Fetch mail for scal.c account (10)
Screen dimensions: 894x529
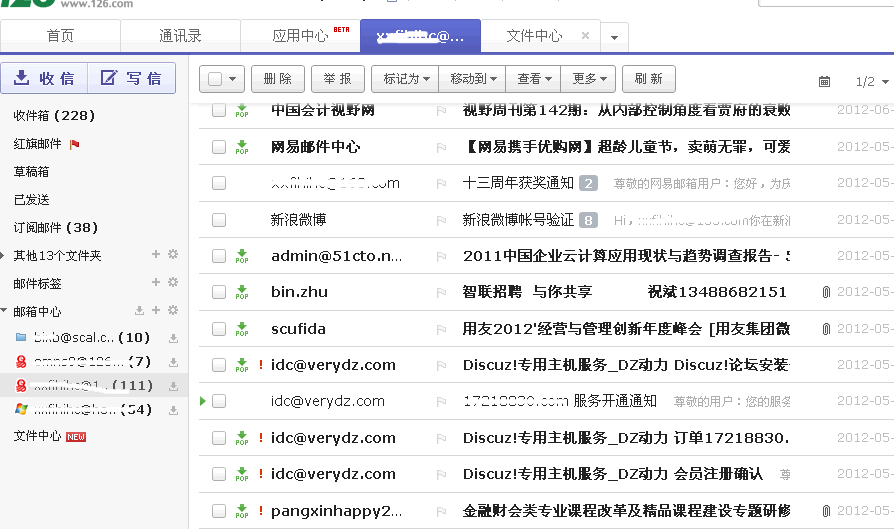(x=173, y=339)
